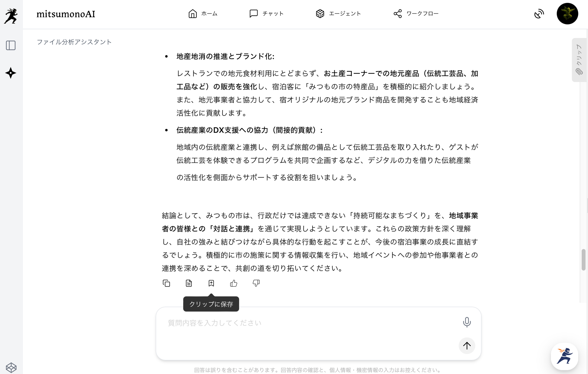Give the response a thumbs down

click(256, 283)
